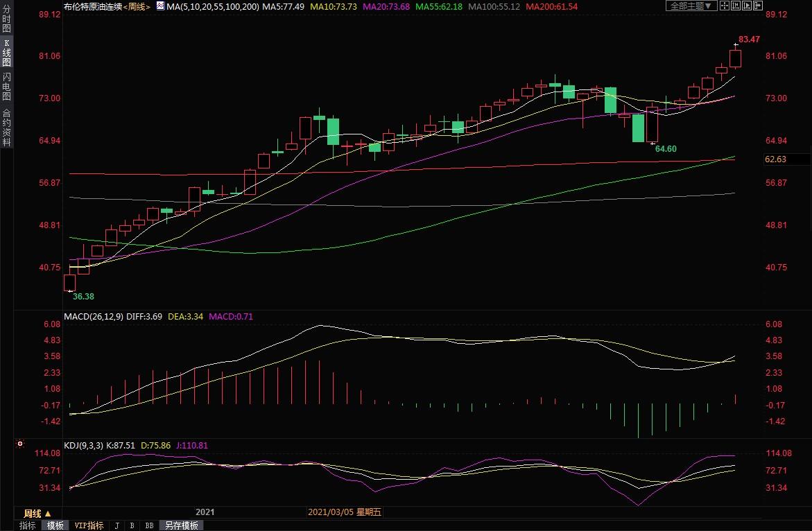Switch to 闪电图 view

click(6, 86)
